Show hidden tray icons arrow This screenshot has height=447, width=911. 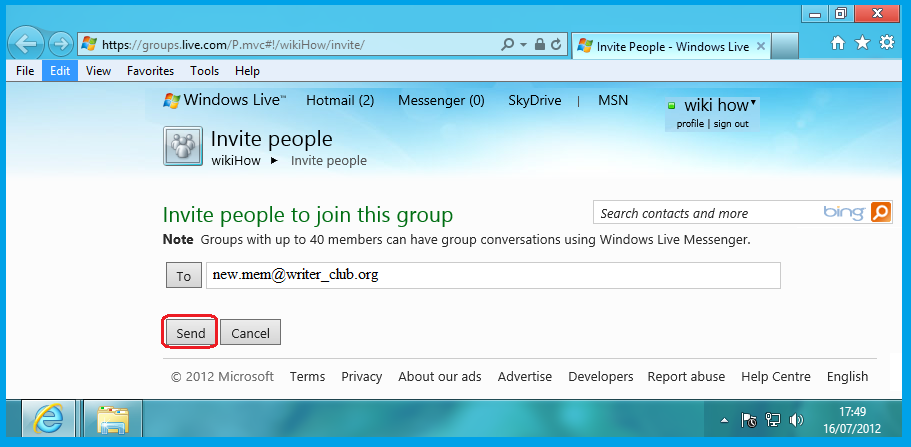click(725, 420)
